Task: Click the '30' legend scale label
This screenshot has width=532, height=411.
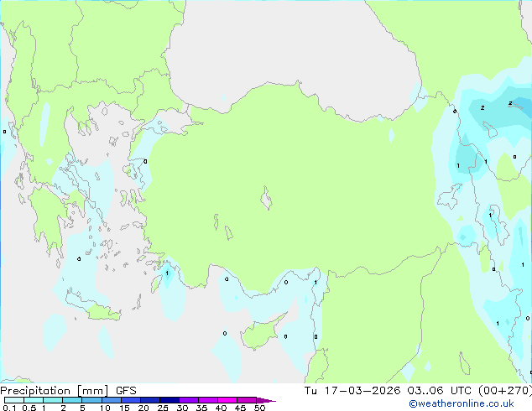Action: click(182, 408)
